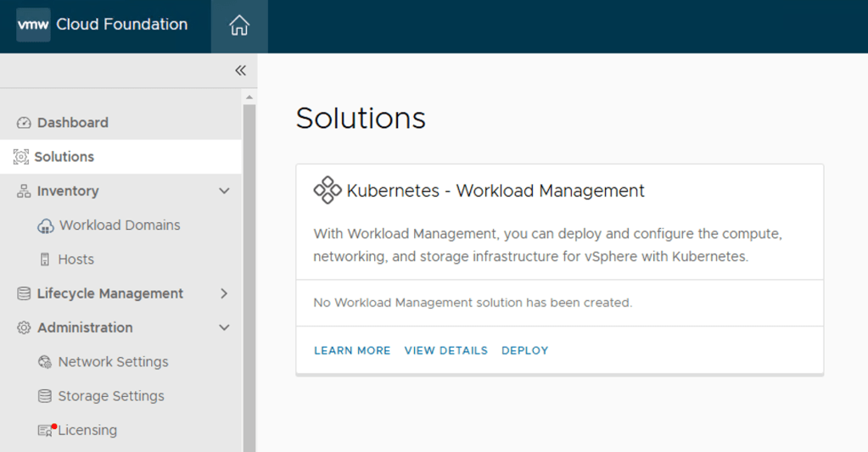Click the Network Settings globe icon
Viewport: 868px width, 452px height.
(x=45, y=362)
